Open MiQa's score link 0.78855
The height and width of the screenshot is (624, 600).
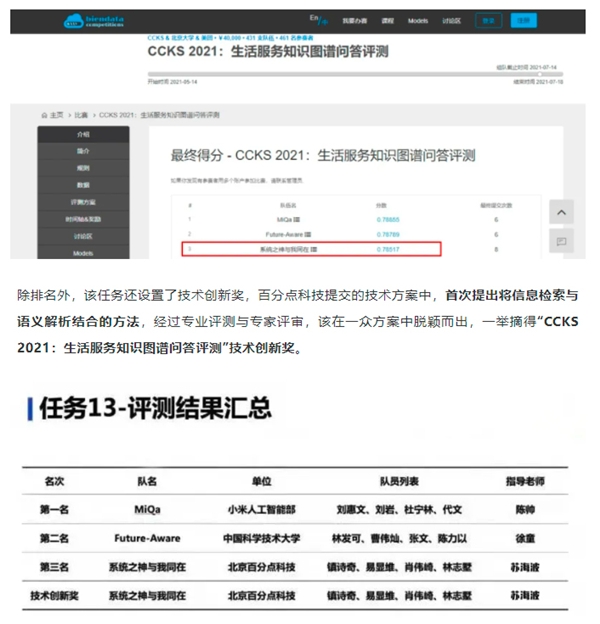tap(388, 220)
